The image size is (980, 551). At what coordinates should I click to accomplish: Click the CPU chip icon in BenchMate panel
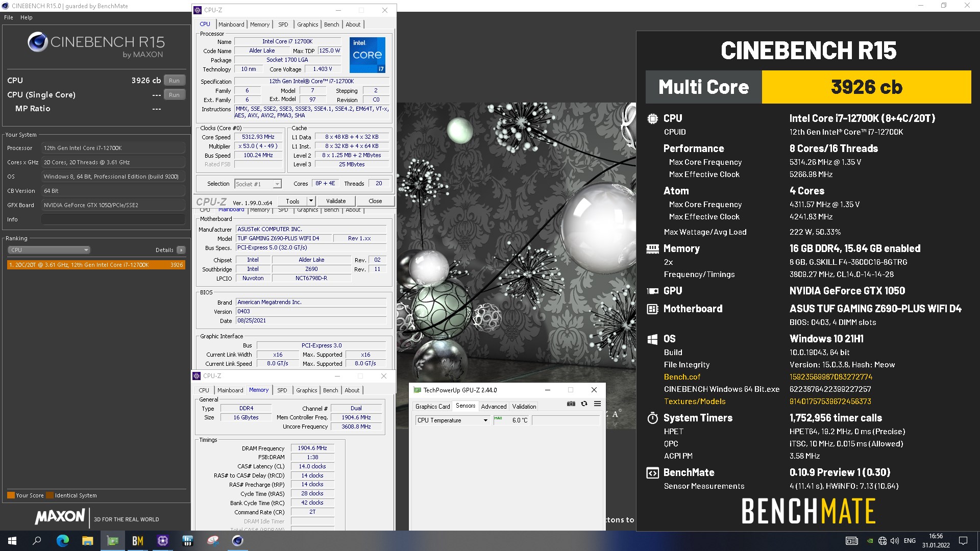point(652,118)
